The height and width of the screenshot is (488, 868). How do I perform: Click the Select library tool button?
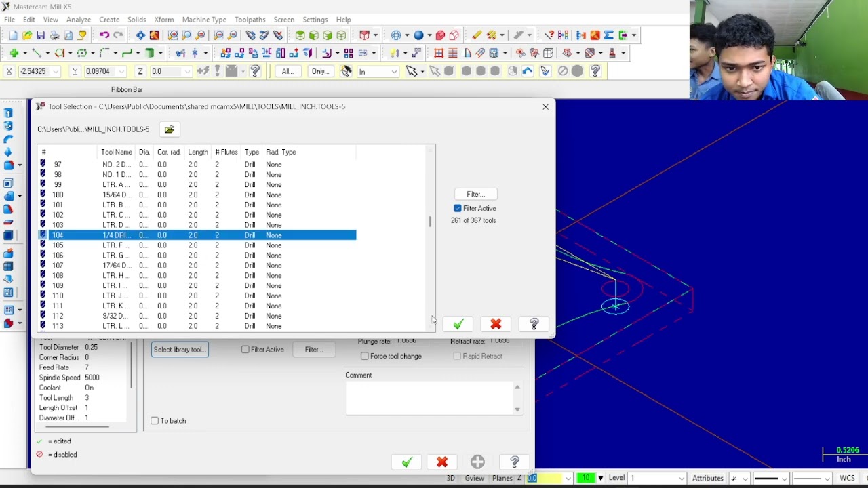click(x=179, y=350)
